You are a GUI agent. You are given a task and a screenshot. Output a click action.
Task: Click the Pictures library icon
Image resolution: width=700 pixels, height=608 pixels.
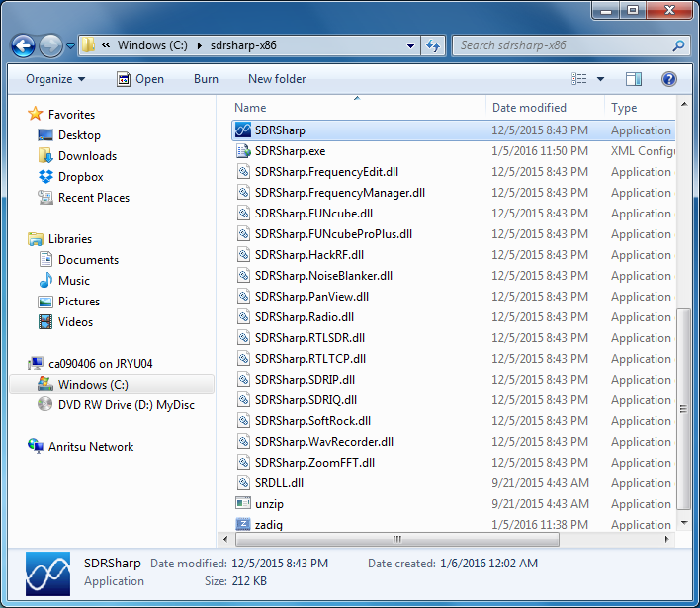tap(45, 302)
